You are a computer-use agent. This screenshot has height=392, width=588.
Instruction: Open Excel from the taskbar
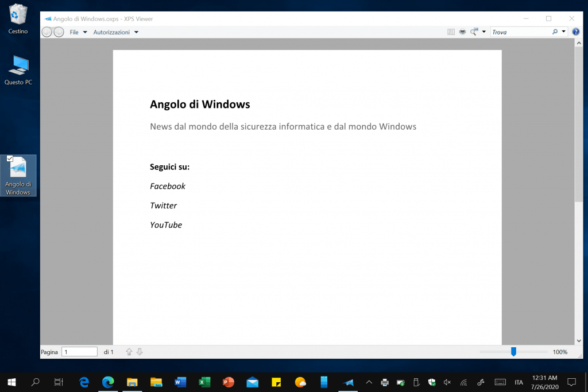click(x=204, y=382)
